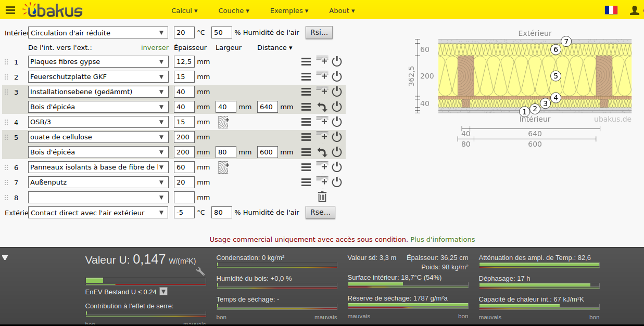
Task: Disable the OSB/3 layer
Action: [337, 122]
